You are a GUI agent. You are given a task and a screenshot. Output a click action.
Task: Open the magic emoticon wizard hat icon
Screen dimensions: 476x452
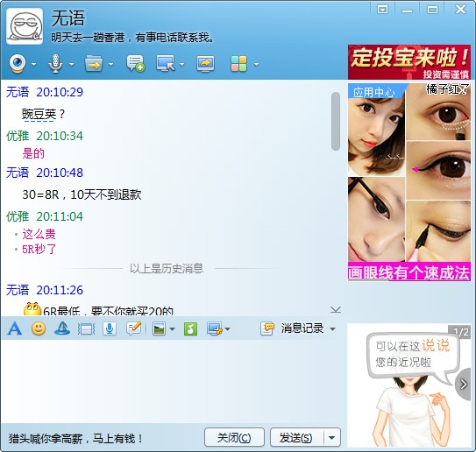(62, 328)
